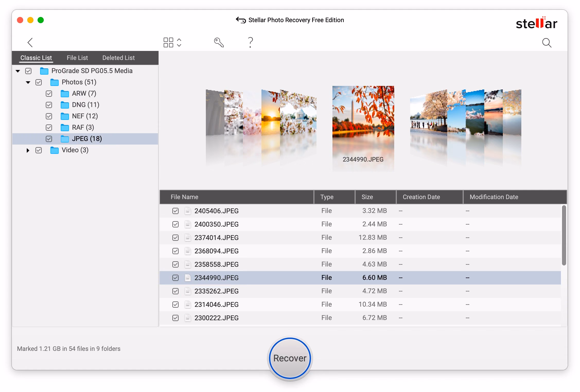Uncheck the RAF (3) checkbox

pos(49,127)
